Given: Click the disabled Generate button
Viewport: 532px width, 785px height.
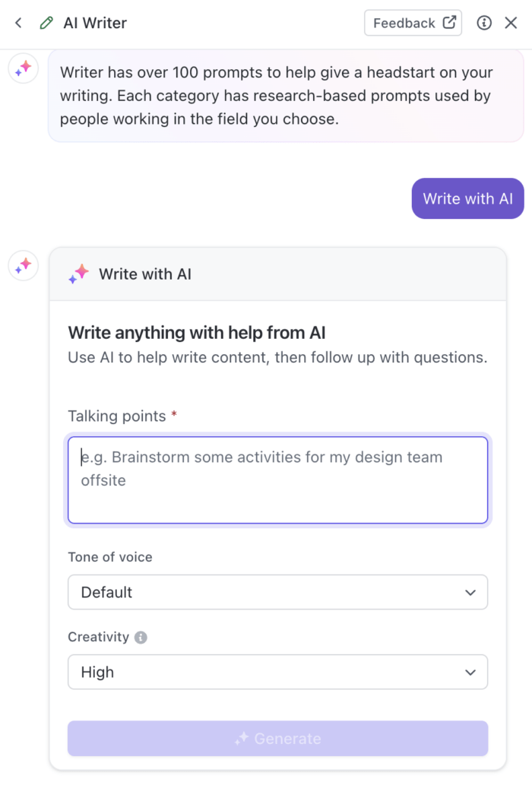Looking at the screenshot, I should coord(278,738).
